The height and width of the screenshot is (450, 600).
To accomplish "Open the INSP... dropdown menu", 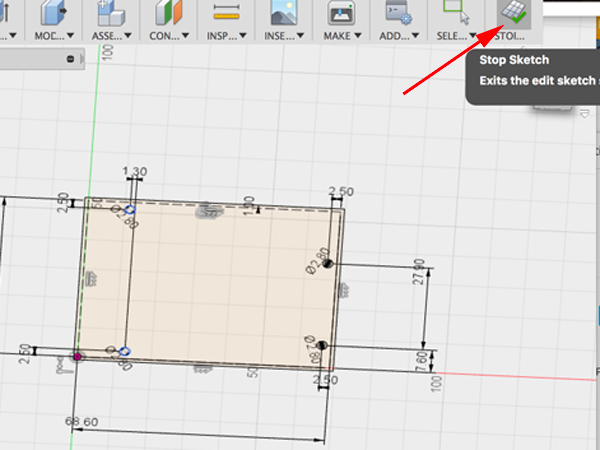I will coord(227,36).
